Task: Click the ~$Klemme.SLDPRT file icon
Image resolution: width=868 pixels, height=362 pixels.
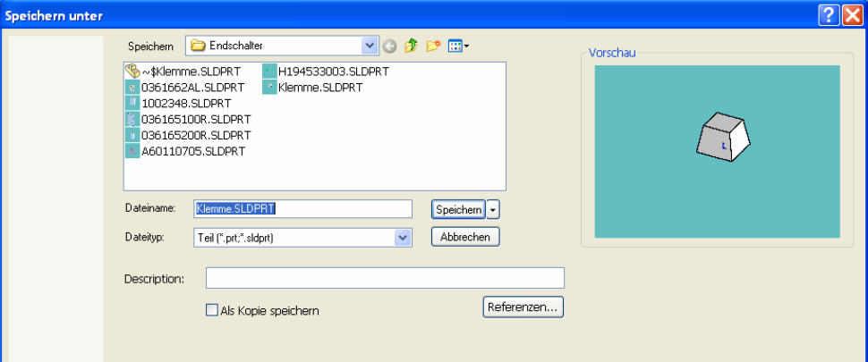Action: point(132,72)
